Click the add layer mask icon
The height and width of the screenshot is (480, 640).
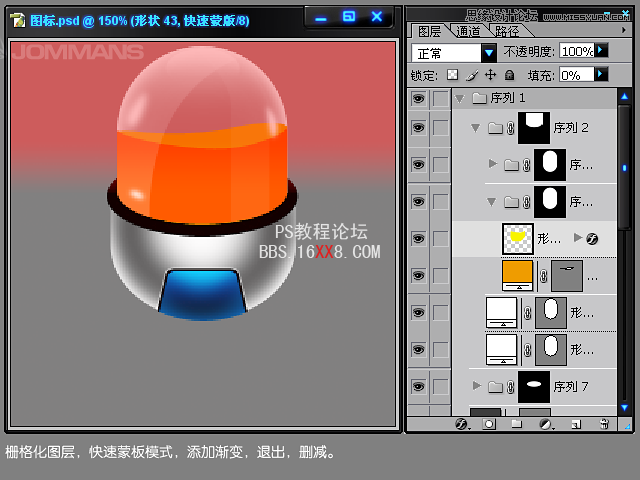point(489,424)
